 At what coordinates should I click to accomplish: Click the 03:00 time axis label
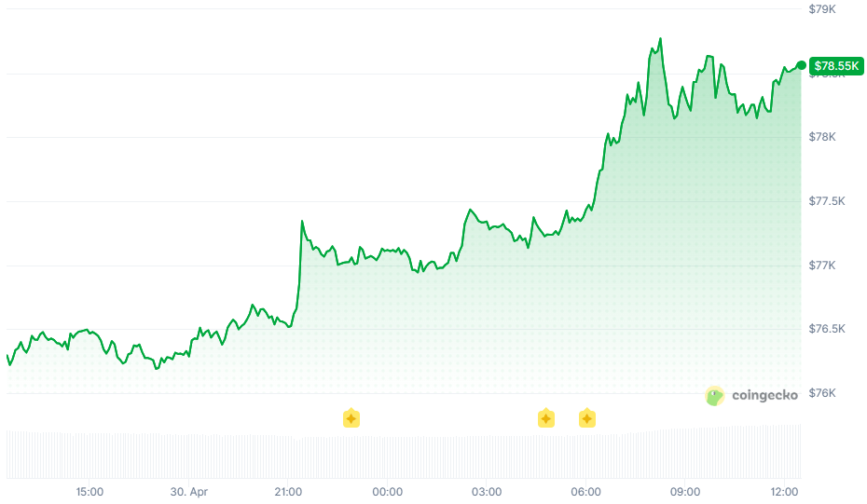487,491
